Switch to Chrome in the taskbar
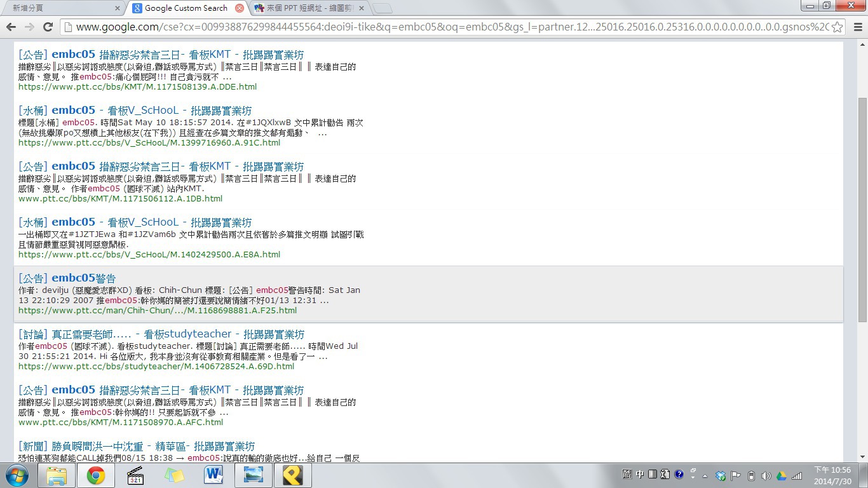 [96, 475]
